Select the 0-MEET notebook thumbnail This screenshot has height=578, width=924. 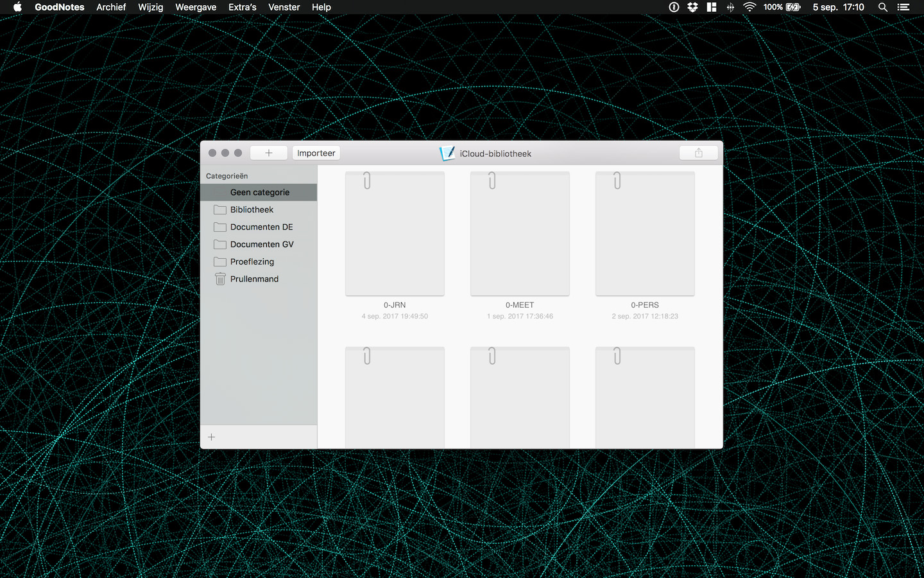click(520, 234)
